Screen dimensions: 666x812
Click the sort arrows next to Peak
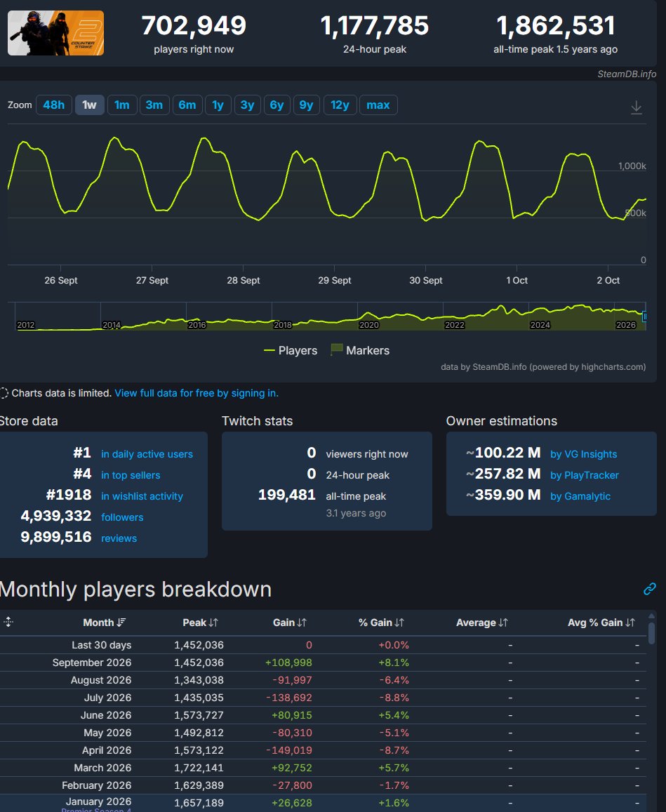(x=213, y=623)
